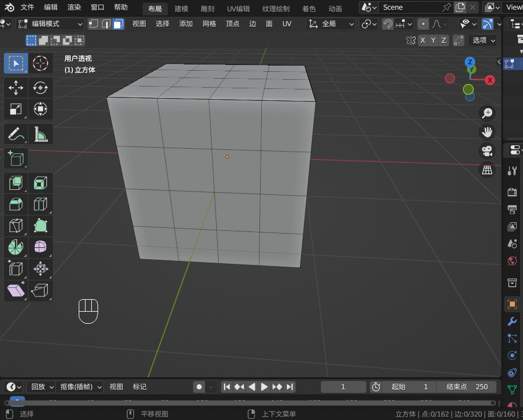Select the Rotate tool
This screenshot has width=523, height=420.
[40, 88]
